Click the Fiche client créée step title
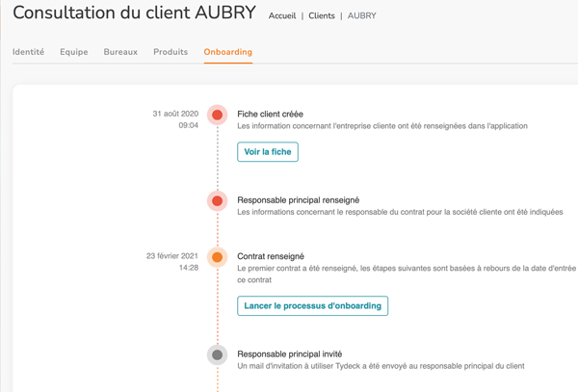 (271, 114)
